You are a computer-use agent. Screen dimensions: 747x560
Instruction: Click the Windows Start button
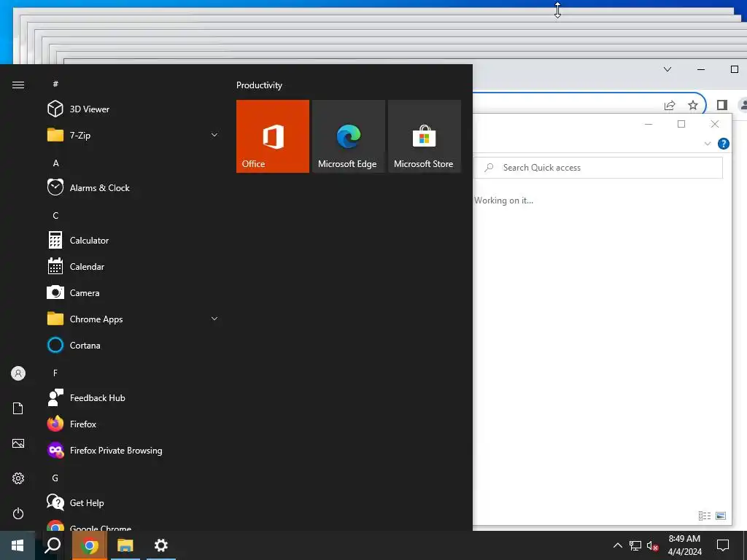point(18,545)
